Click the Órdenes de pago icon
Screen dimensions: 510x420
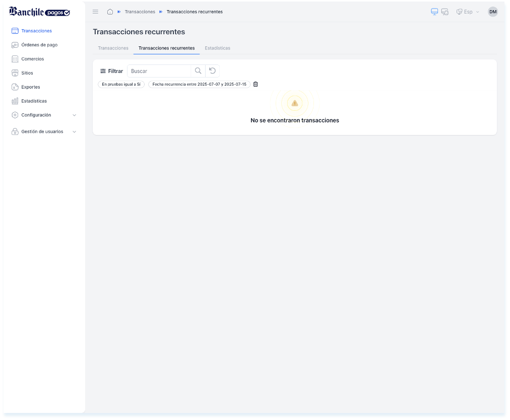15,45
